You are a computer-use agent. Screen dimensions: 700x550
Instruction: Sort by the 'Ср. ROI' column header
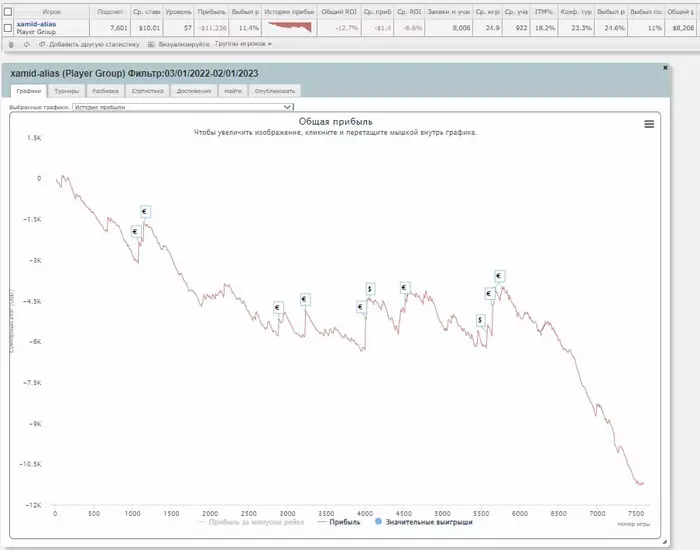pyautogui.click(x=409, y=12)
